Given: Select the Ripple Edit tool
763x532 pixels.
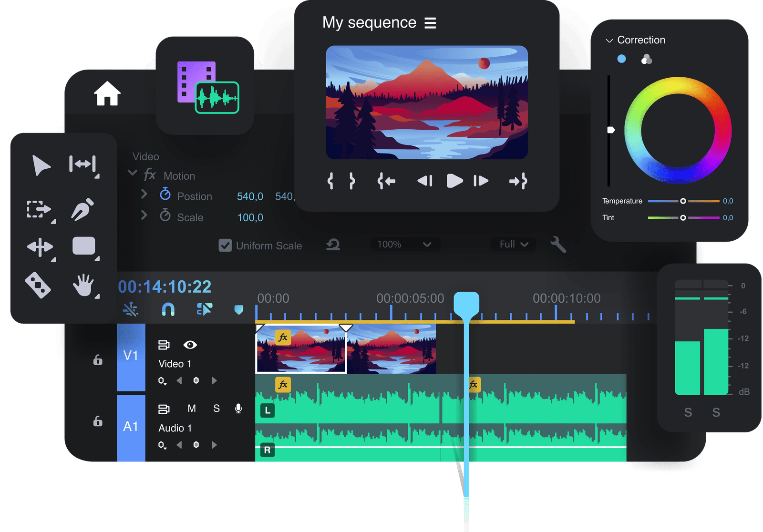Looking at the screenshot, I should 82,164.
